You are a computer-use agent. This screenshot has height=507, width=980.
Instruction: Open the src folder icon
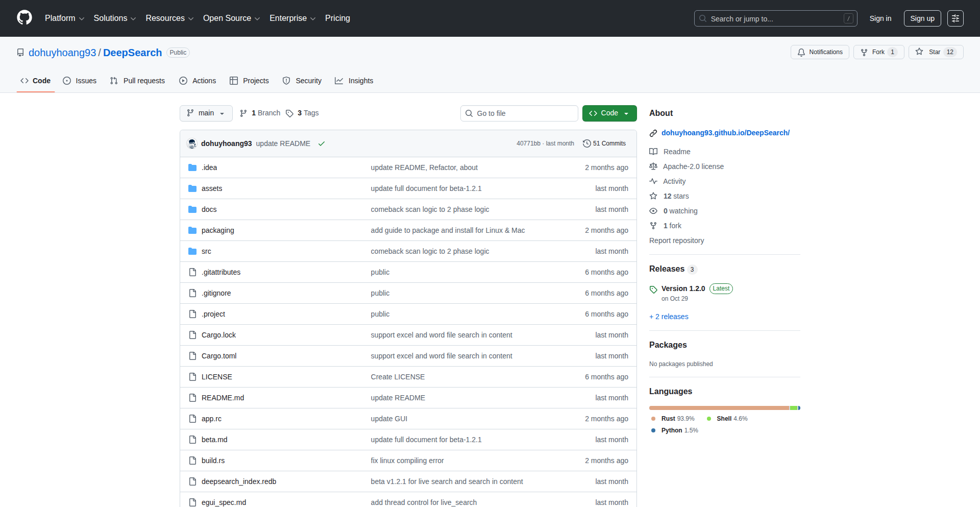192,251
